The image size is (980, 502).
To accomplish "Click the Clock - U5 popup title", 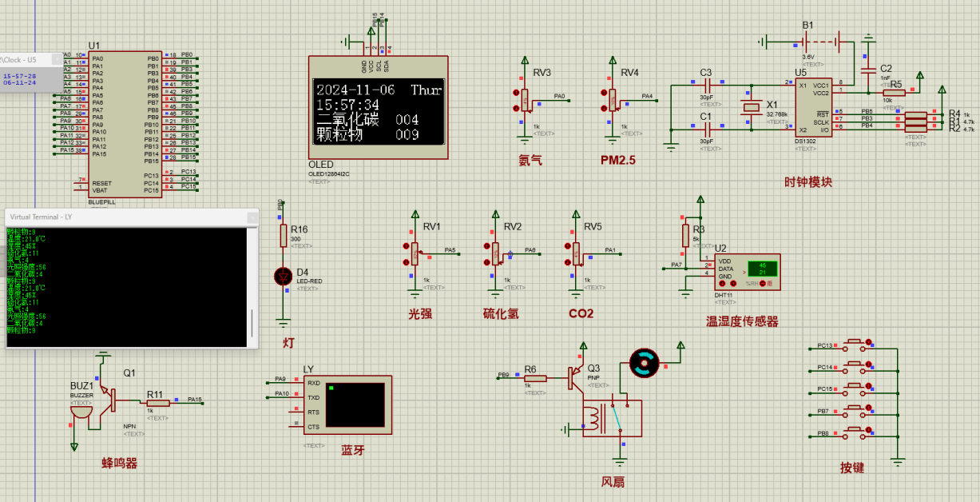I will tap(24, 60).
